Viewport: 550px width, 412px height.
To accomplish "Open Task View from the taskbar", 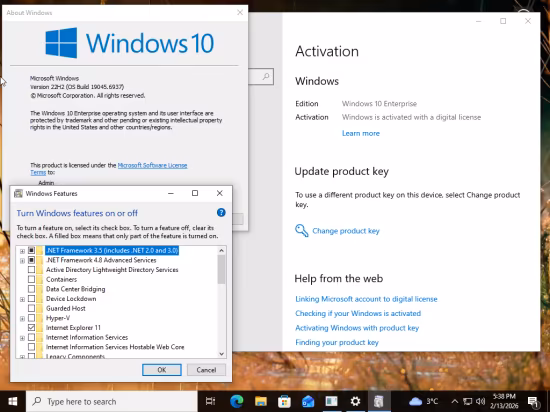I will (x=210, y=401).
